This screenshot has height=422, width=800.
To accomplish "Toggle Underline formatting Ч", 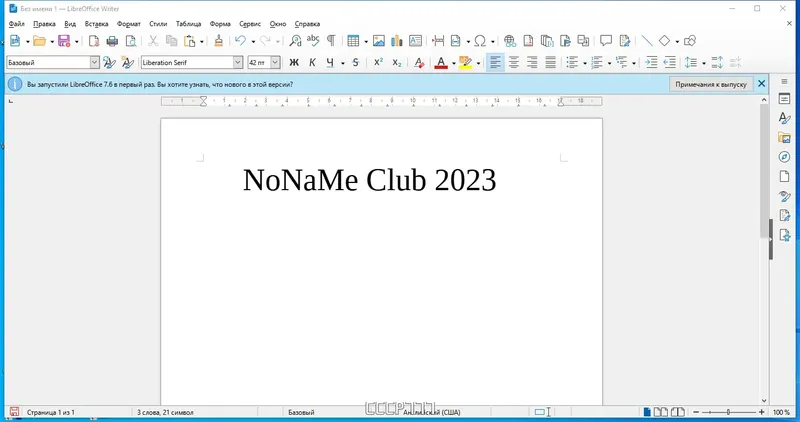I will (330, 63).
